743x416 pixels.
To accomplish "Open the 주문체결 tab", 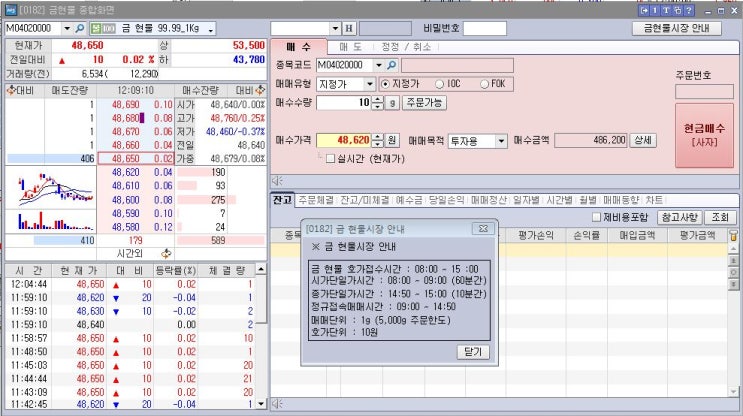I will point(316,200).
